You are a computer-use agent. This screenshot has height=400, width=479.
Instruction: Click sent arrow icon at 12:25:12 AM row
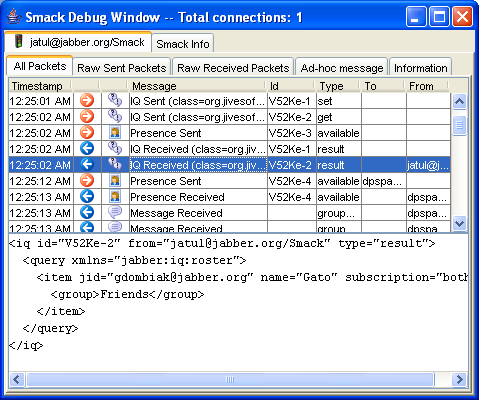point(87,180)
